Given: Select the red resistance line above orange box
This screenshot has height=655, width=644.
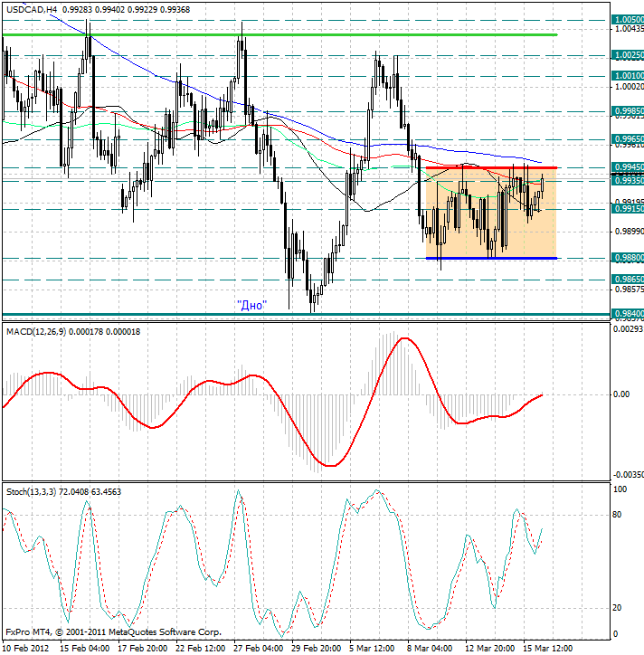Looking at the screenshot, I should tap(490, 167).
